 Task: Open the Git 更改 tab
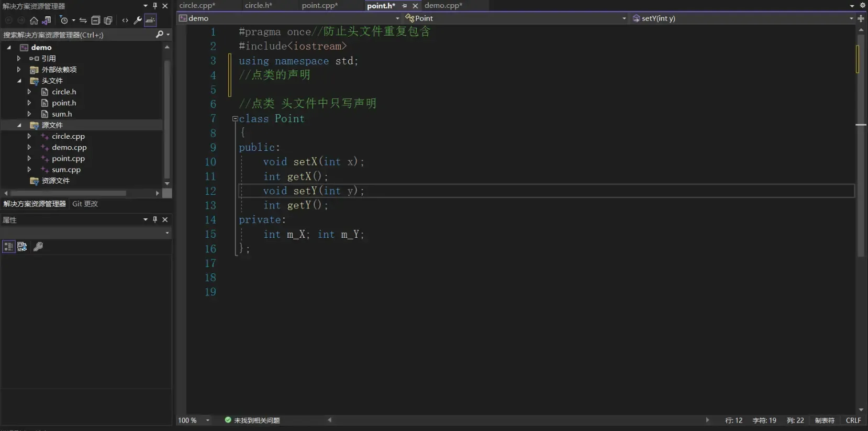click(85, 204)
